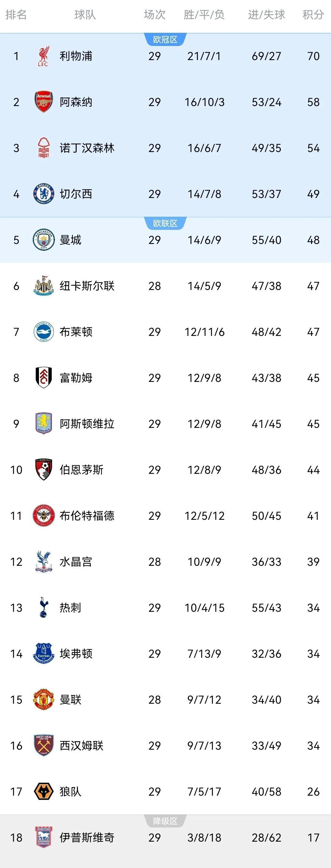
Task: Click team name 阿斯顿维拉
Action: [x=87, y=424]
